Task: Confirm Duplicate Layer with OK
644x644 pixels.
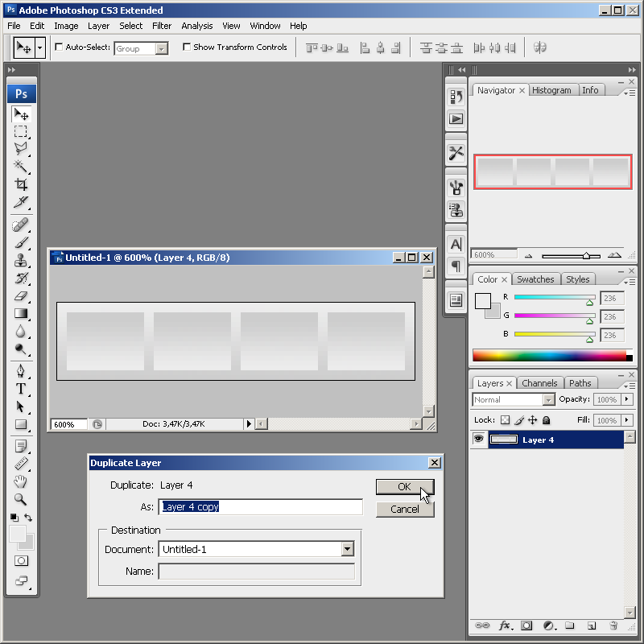Action: (x=405, y=487)
